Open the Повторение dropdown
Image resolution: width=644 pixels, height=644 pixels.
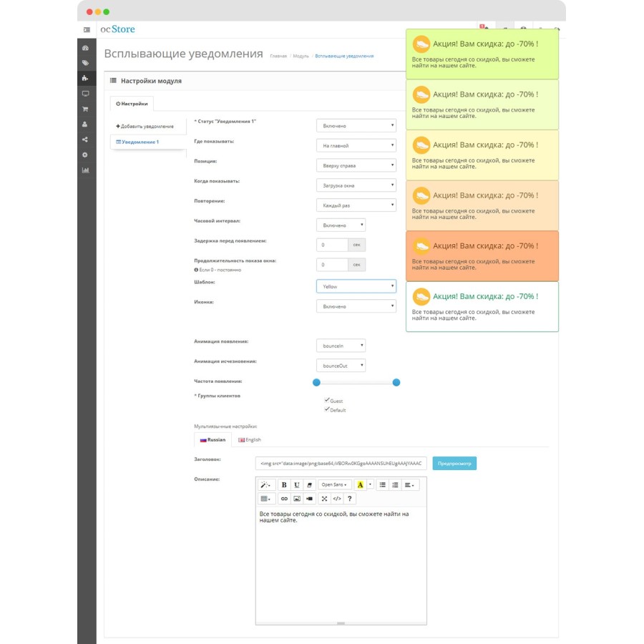(356, 205)
